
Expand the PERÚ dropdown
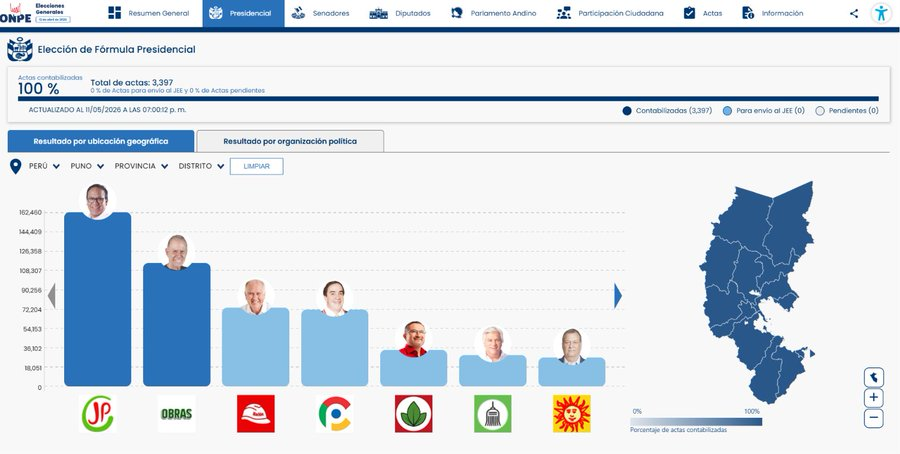click(44, 166)
